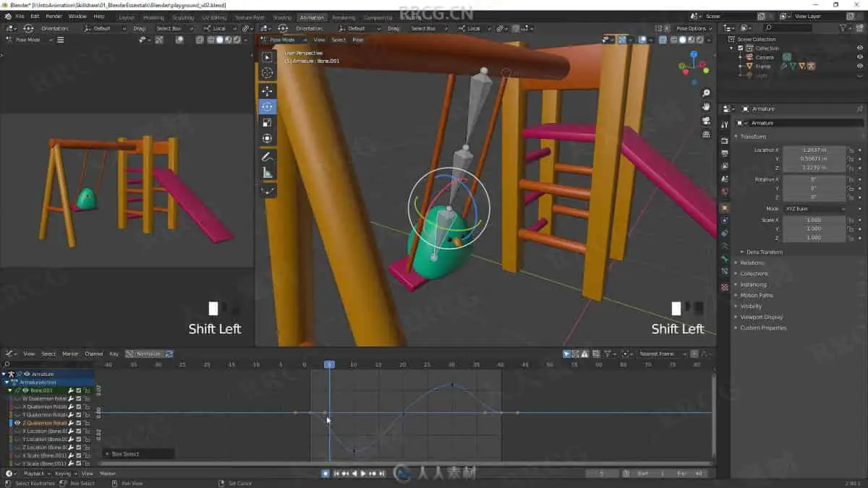Screen dimensions: 868x488
Task: Toggle checkbox for Bone.001 channel group
Action: click(x=79, y=390)
